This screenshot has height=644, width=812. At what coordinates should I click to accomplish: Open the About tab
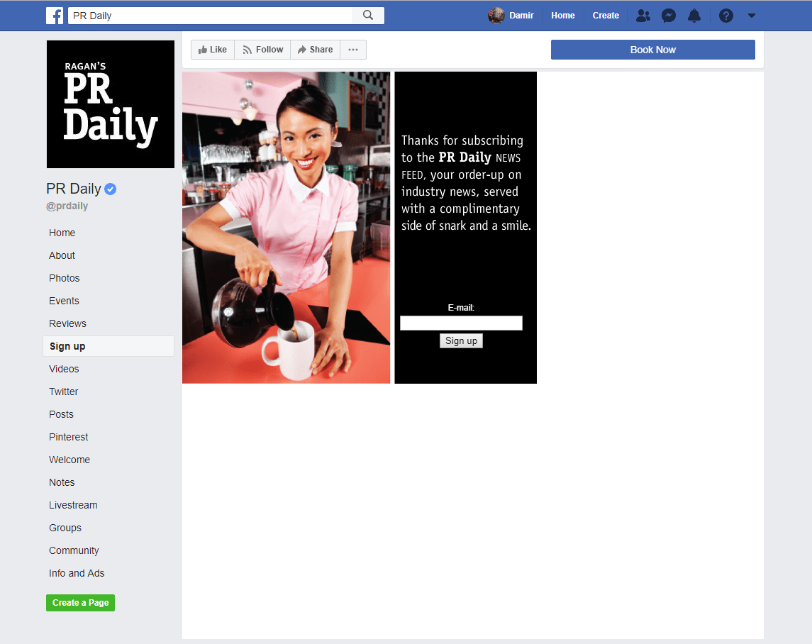click(x=62, y=255)
